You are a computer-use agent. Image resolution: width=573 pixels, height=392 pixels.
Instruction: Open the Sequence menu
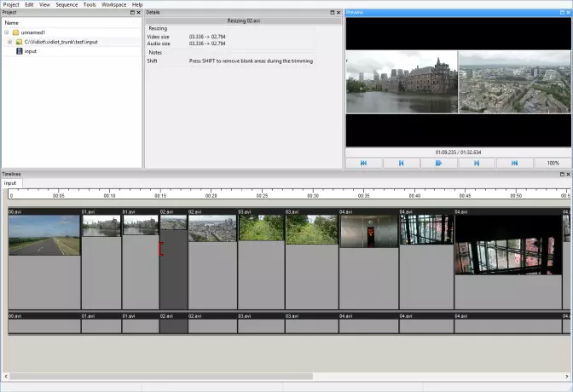click(x=67, y=5)
